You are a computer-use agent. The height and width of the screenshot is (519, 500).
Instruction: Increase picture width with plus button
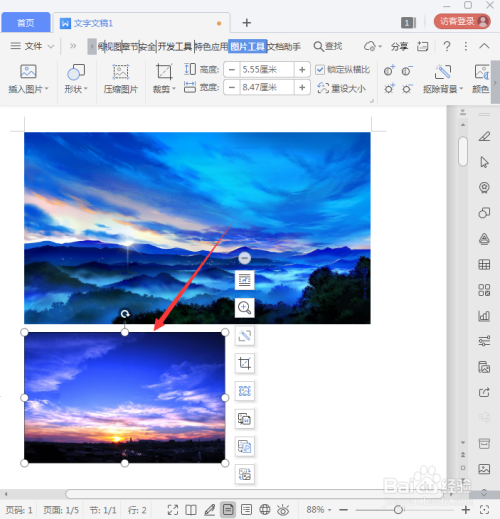pyautogui.click(x=302, y=87)
